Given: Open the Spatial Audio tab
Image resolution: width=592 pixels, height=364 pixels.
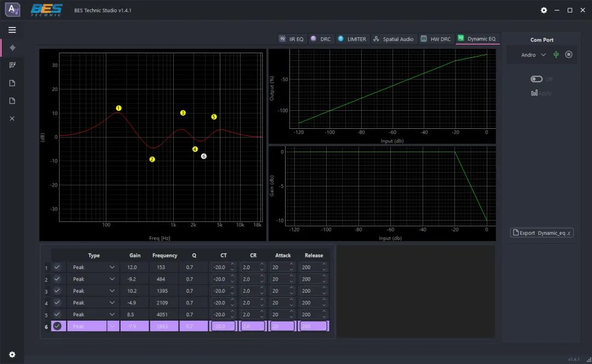Looking at the screenshot, I should [x=393, y=39].
